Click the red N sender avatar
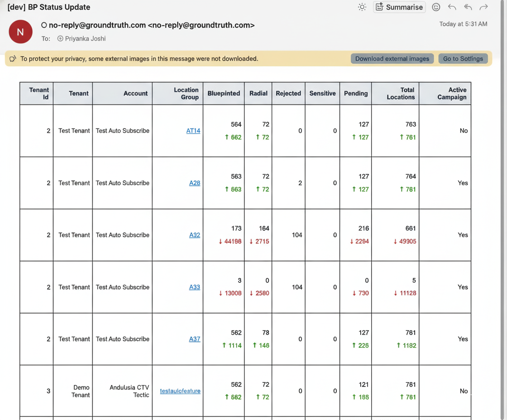 [20, 32]
